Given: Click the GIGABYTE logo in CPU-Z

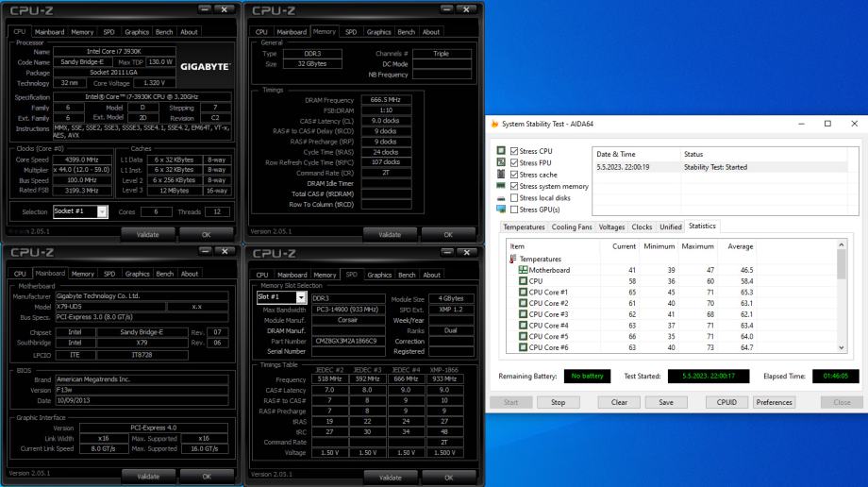Looking at the screenshot, I should tap(204, 67).
